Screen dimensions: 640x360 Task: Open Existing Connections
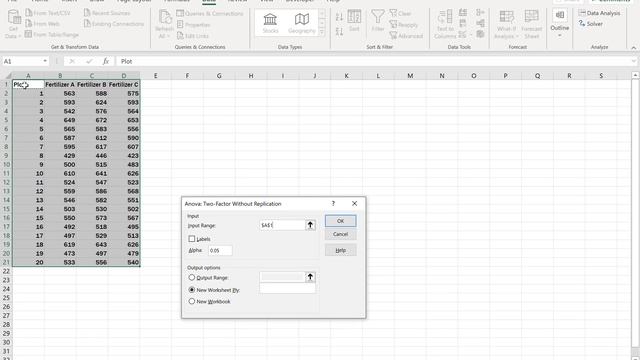pyautogui.click(x=114, y=24)
